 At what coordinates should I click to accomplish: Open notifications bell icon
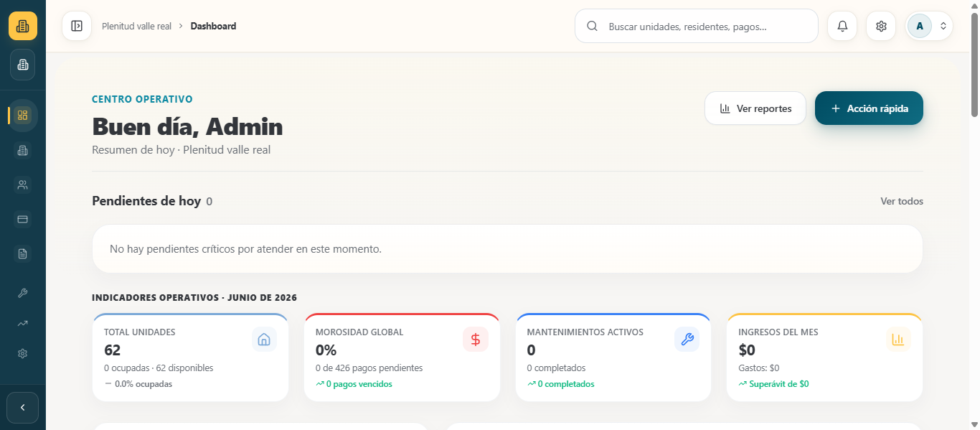click(842, 26)
